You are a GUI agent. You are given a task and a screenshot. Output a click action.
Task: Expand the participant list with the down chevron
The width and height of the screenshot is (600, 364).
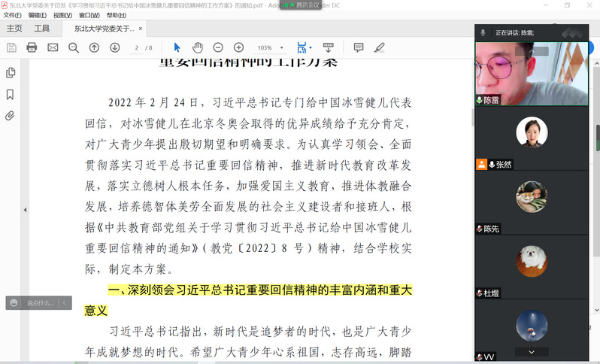pos(532,351)
